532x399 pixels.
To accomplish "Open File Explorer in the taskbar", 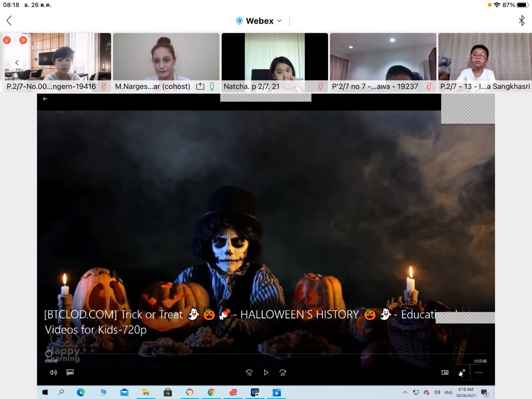I will pyautogui.click(x=146, y=392).
